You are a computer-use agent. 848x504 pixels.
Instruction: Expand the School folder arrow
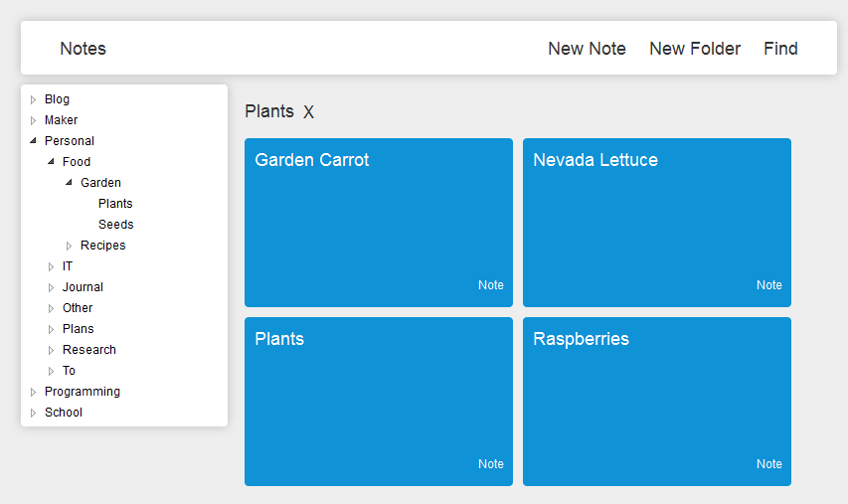pyautogui.click(x=33, y=413)
